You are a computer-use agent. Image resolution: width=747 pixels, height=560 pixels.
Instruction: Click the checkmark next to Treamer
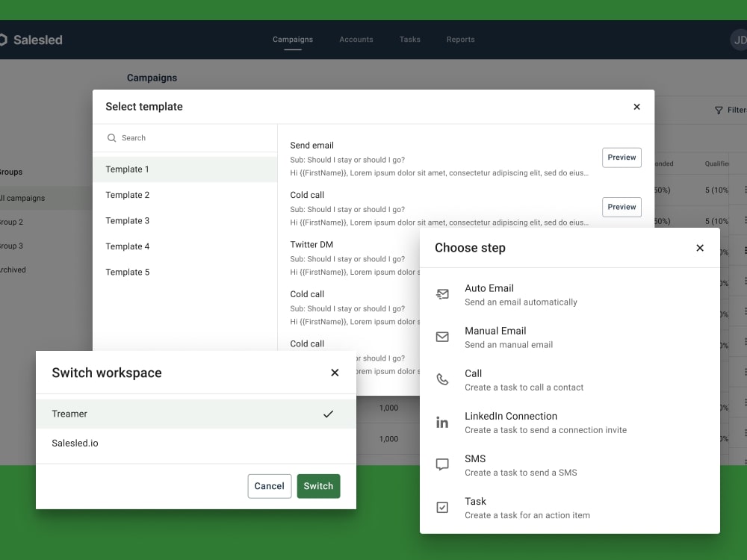tap(328, 414)
